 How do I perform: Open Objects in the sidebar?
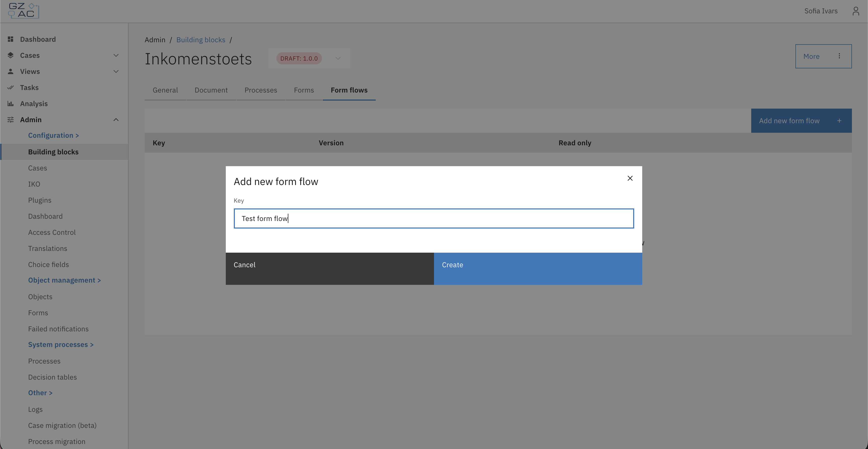pos(40,297)
